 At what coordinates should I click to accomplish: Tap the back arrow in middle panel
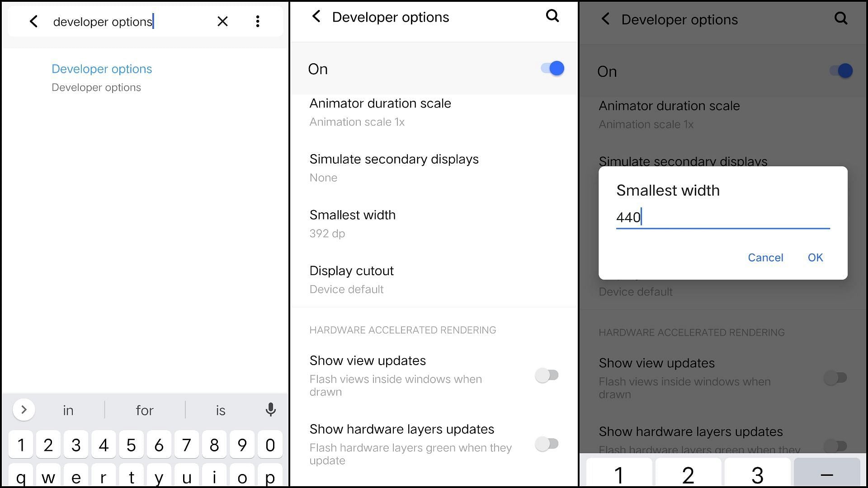pyautogui.click(x=316, y=17)
